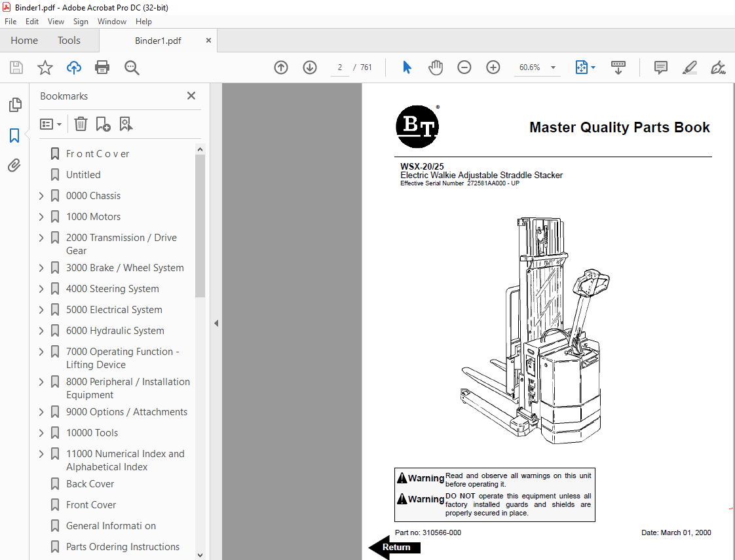Screen dimensions: 735x560
Task: Open the spaced Front Cover bookmark
Action: coord(98,154)
